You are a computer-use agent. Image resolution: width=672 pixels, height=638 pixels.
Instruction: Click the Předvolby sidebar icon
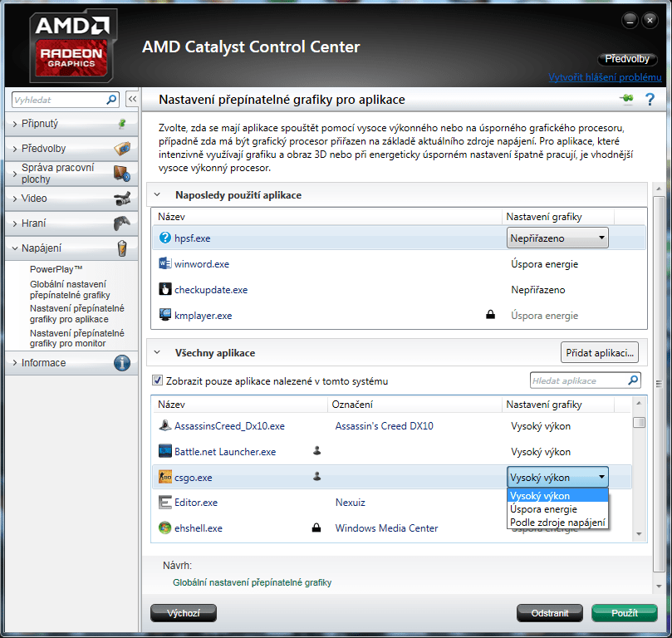(122, 149)
